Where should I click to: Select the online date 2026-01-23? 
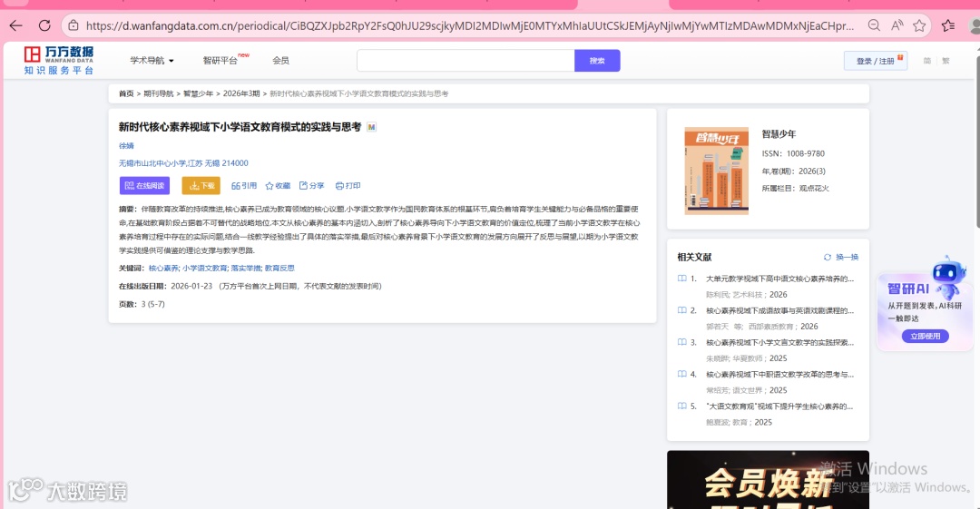click(x=191, y=286)
